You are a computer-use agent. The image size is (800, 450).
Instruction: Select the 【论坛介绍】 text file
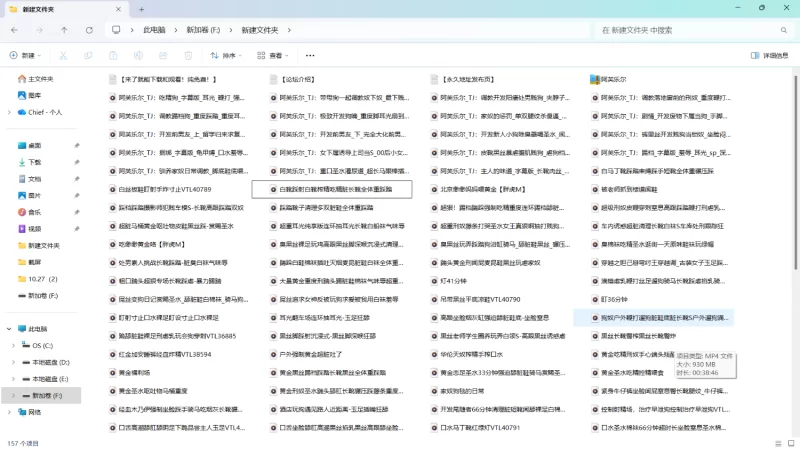pyautogui.click(x=293, y=79)
